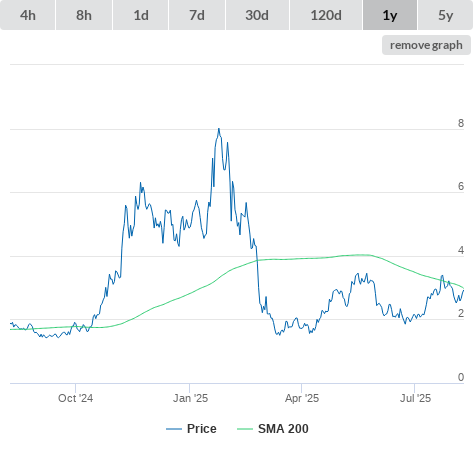Toggle the Price series in legend

tap(191, 429)
